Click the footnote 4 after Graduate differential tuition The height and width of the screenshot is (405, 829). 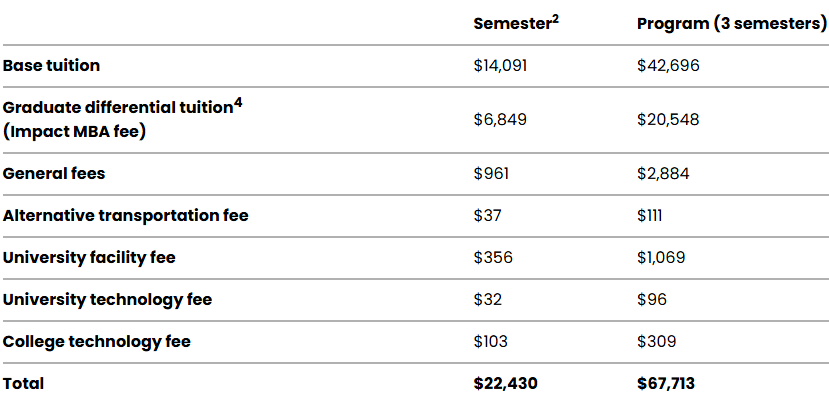[238, 101]
